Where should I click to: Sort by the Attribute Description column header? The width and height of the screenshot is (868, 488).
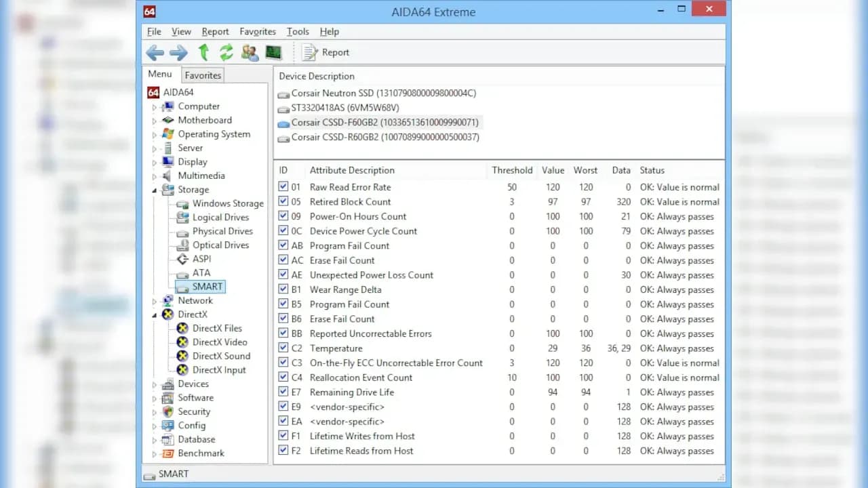352,170
